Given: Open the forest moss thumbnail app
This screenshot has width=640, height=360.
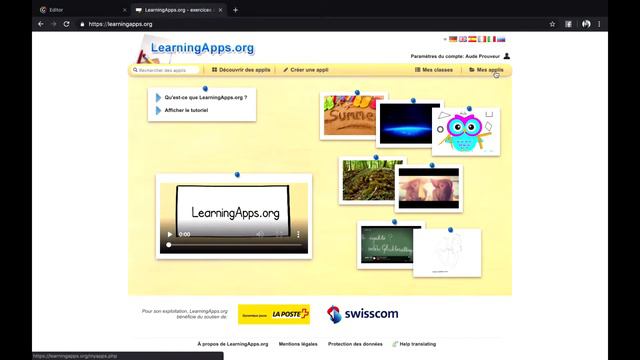Looking at the screenshot, I should [368, 180].
